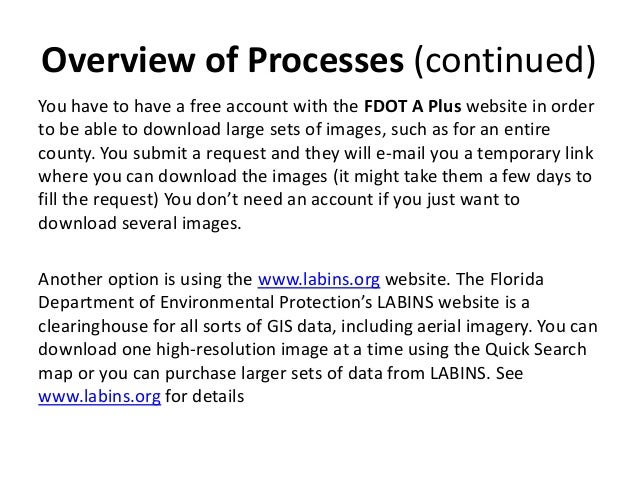Screen dimensions: 638x479
Task: Click the phrase 'temporary link' in the paragraph
Action: [x=535, y=154]
